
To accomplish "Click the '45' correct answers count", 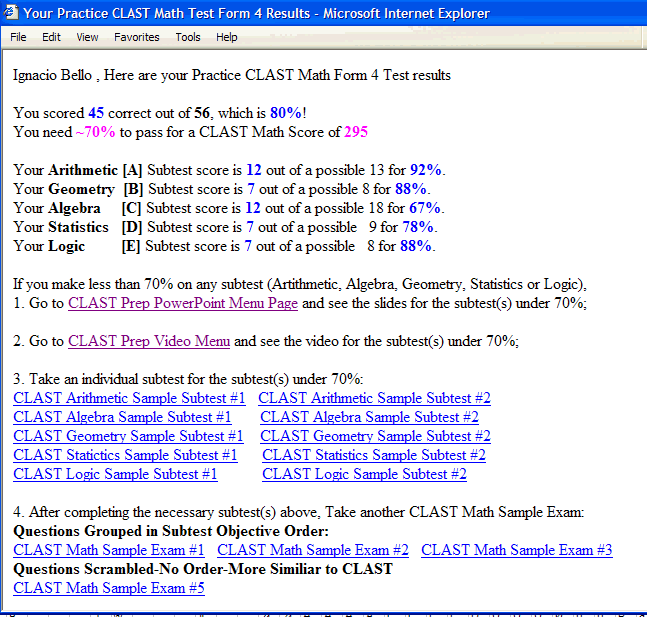I will point(96,113).
